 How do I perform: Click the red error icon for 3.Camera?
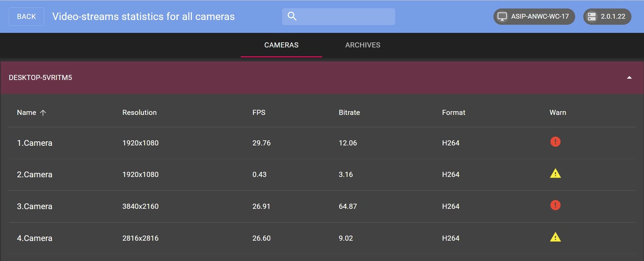(x=555, y=205)
